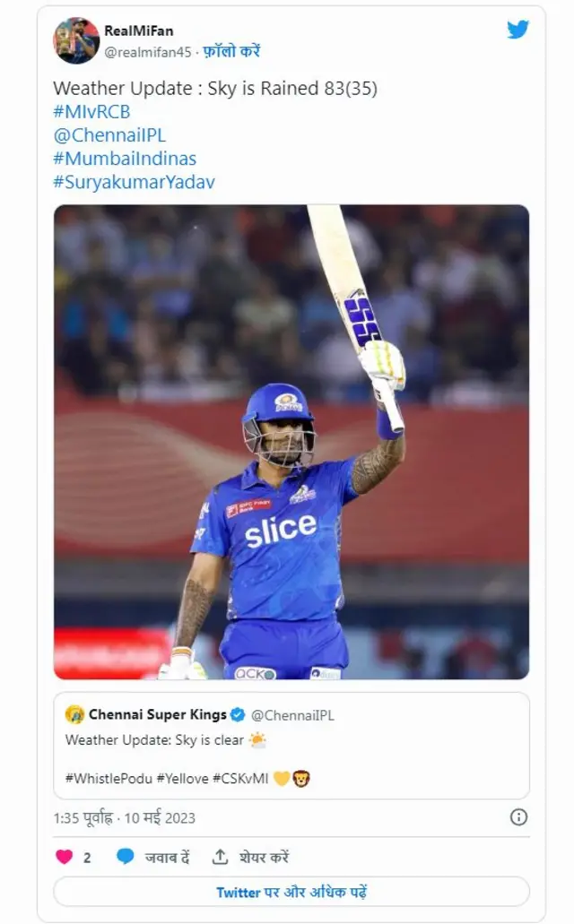Click the RealMiFan display name
This screenshot has width=574, height=924.
coord(139,30)
